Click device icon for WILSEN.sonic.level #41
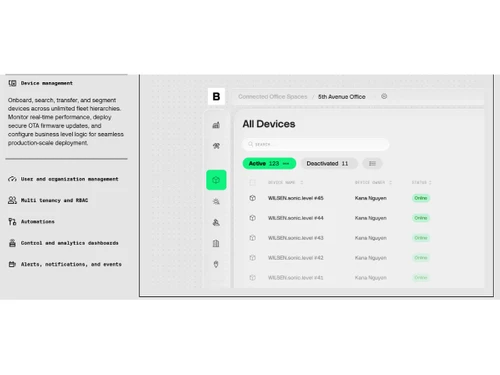The image size is (500, 375). point(252,278)
